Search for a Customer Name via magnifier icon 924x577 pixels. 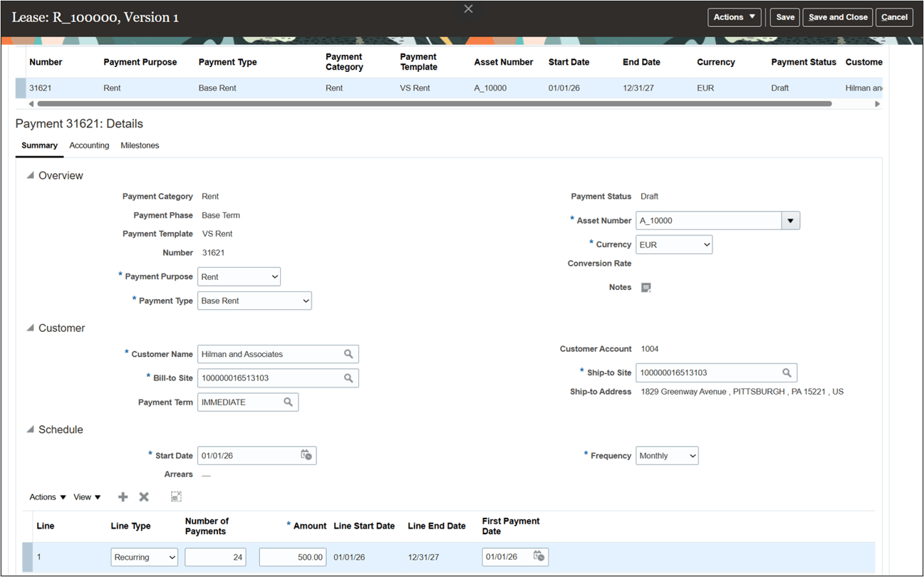[348, 353]
